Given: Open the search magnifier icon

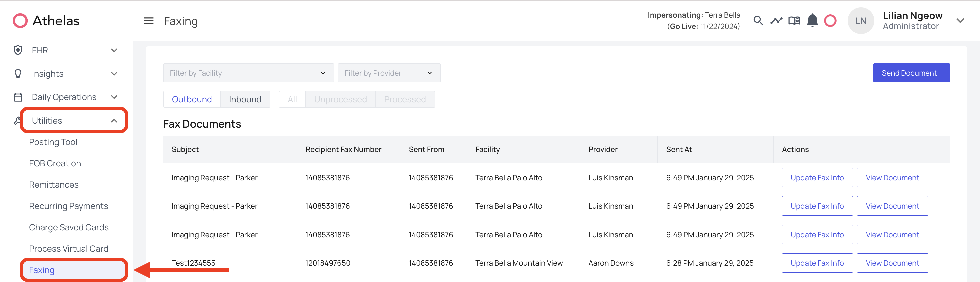Looking at the screenshot, I should tap(758, 21).
